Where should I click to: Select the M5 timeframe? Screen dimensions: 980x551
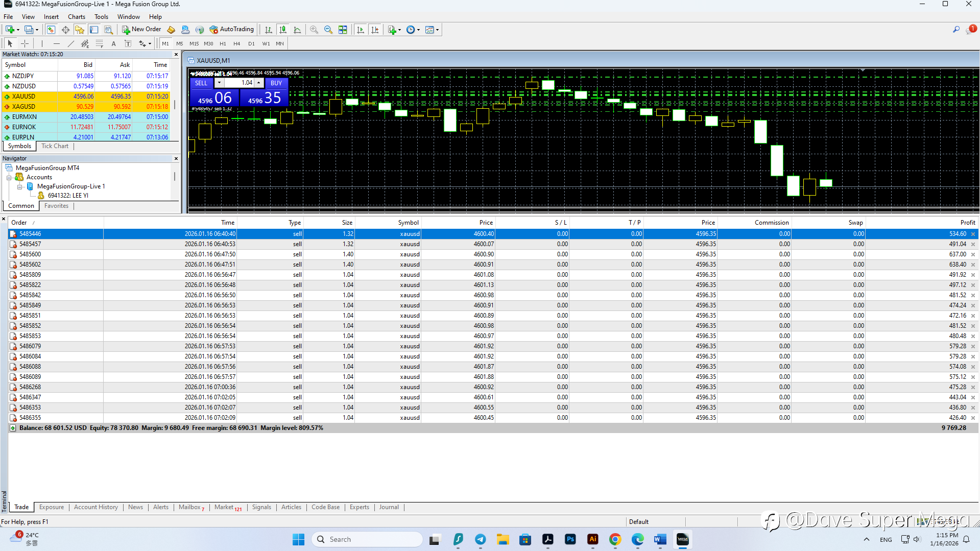pyautogui.click(x=179, y=44)
